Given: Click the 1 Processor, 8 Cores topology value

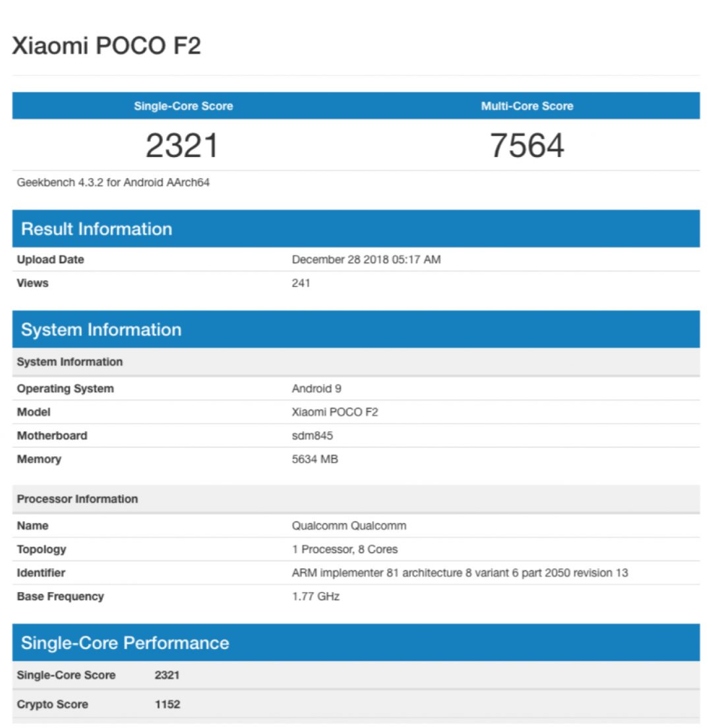Looking at the screenshot, I should 345,549.
